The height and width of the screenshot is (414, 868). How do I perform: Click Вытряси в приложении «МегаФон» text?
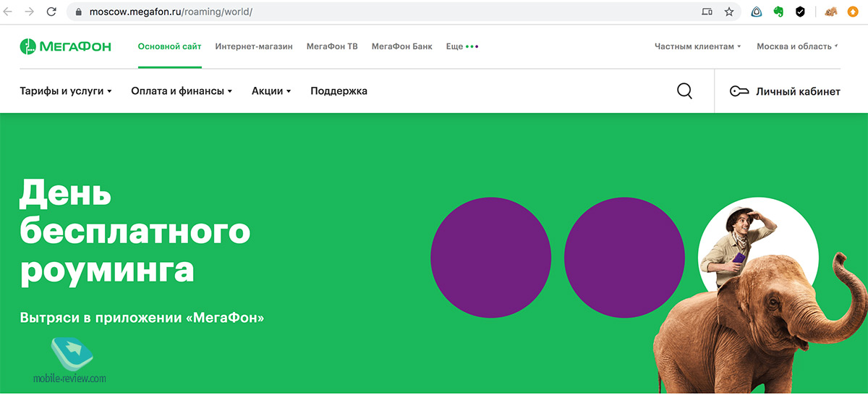coord(142,318)
